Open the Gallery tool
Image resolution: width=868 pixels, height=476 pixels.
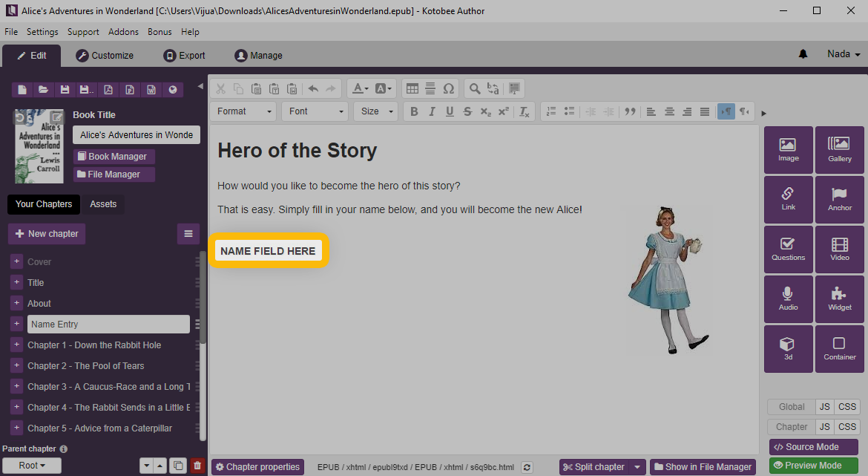click(839, 149)
